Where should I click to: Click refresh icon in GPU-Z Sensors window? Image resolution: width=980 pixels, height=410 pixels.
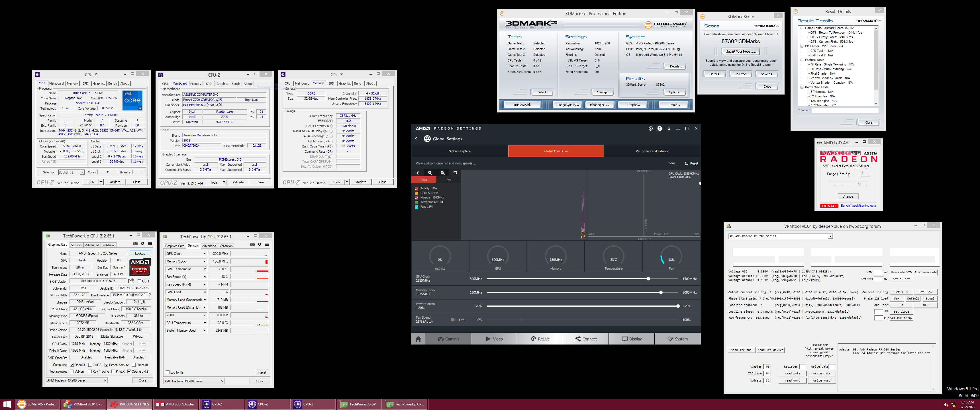pyautogui.click(x=260, y=244)
